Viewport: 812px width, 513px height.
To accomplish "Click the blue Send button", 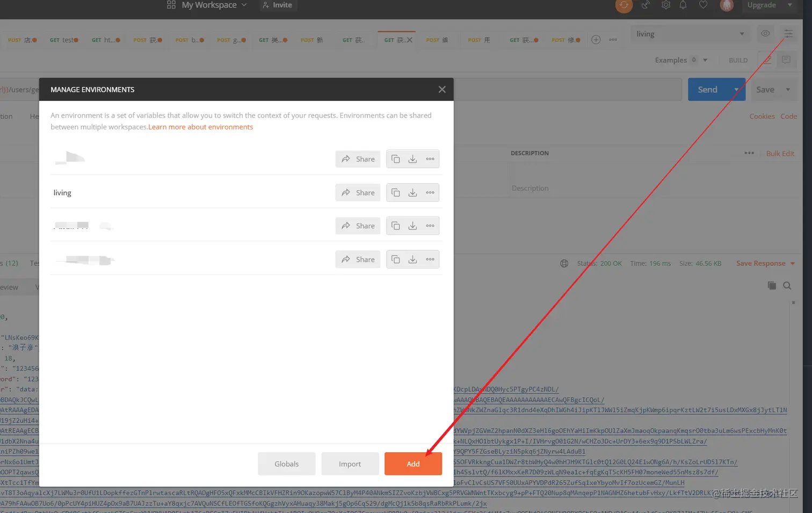I will tap(708, 90).
